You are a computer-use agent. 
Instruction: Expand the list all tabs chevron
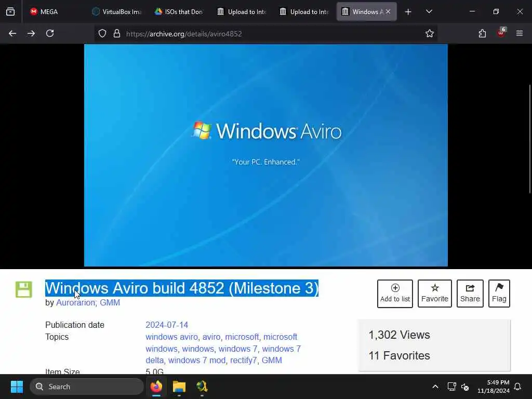tap(429, 11)
